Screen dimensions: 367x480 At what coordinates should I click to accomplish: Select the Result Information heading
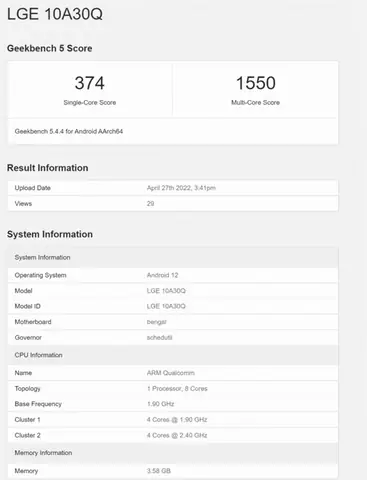click(48, 168)
